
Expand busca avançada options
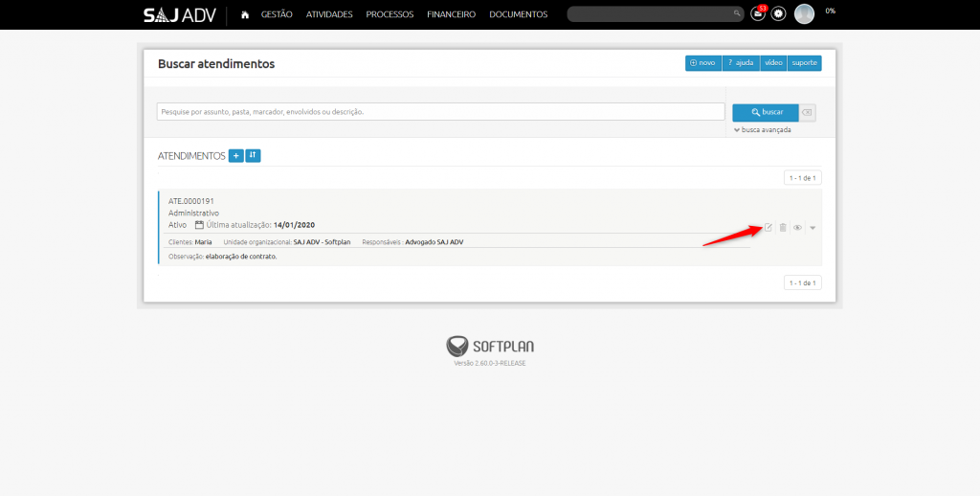click(x=762, y=129)
